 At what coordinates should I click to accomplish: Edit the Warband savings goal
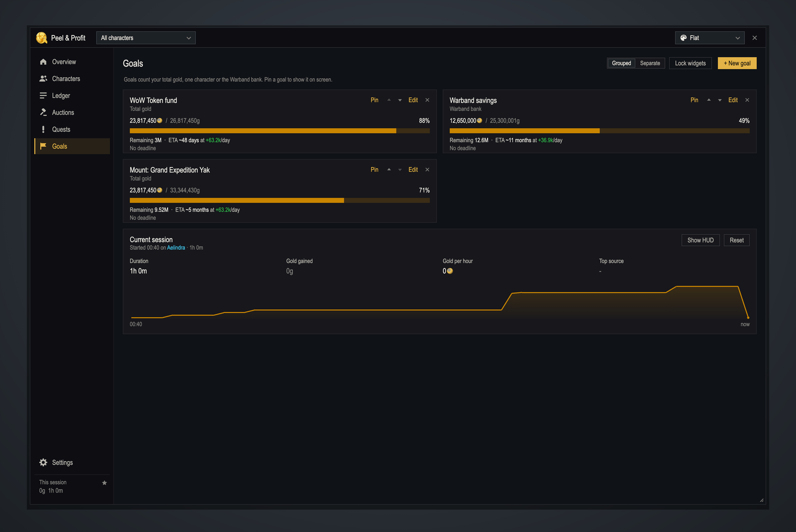tap(733, 100)
